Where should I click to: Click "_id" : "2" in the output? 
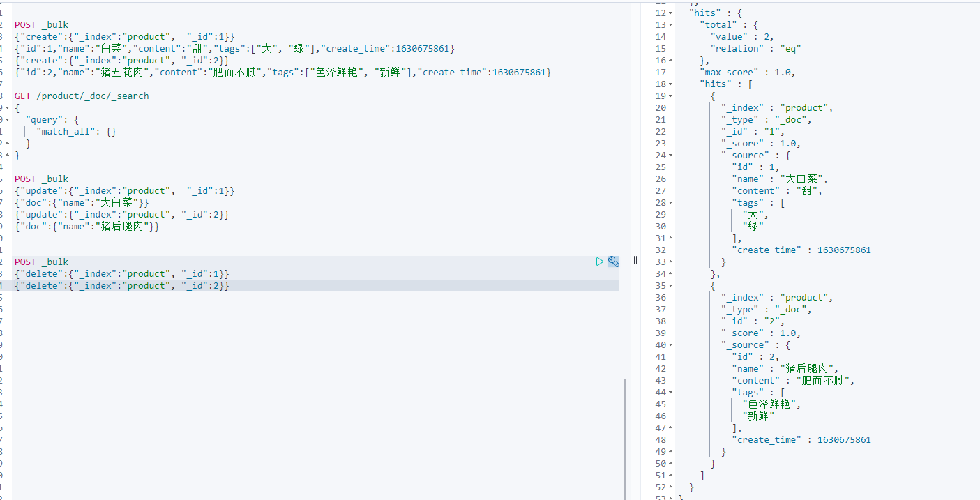coord(753,321)
